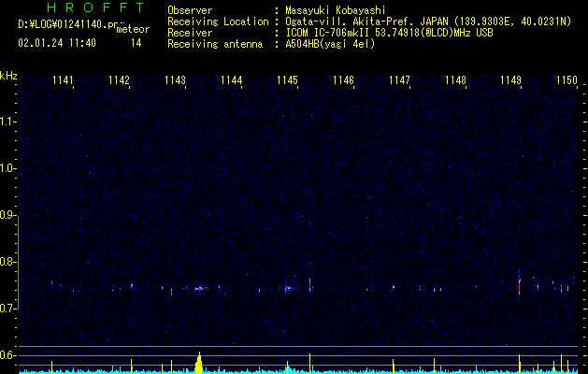Click the ICOM IC-706mkII receiver description
This screenshot has height=374, width=588.
click(389, 33)
